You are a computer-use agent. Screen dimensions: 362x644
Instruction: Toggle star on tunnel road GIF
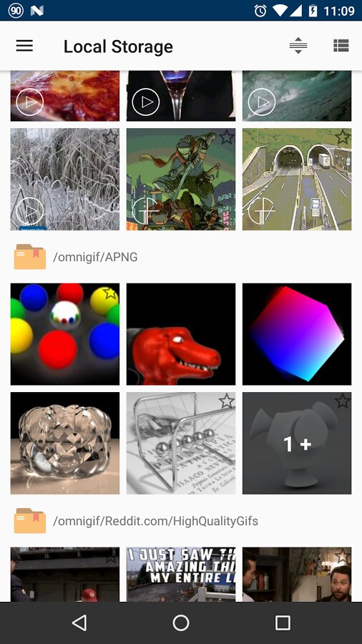point(342,137)
